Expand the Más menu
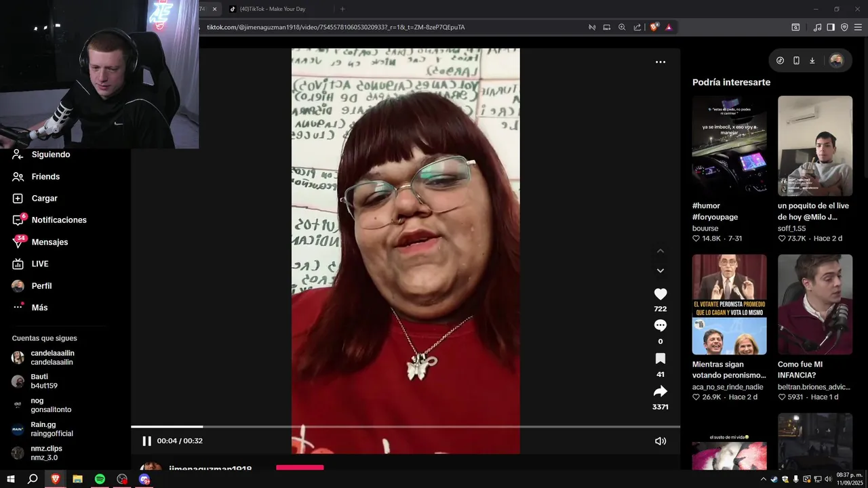 39,308
